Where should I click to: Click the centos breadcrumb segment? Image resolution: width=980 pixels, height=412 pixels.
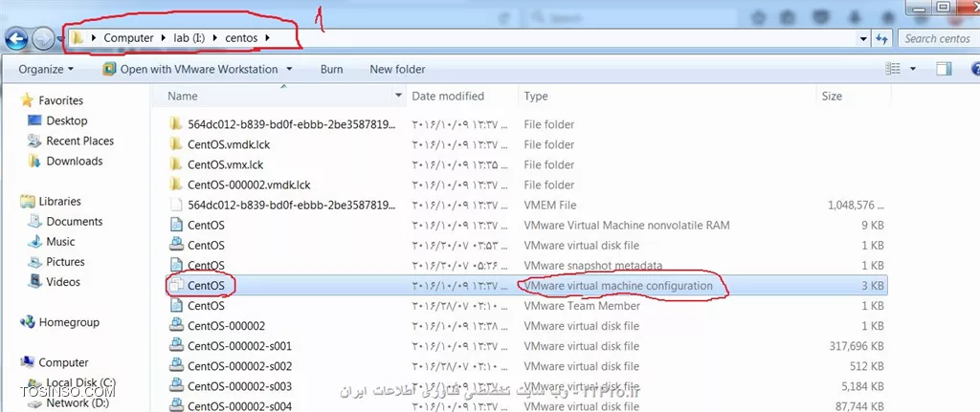pyautogui.click(x=241, y=38)
